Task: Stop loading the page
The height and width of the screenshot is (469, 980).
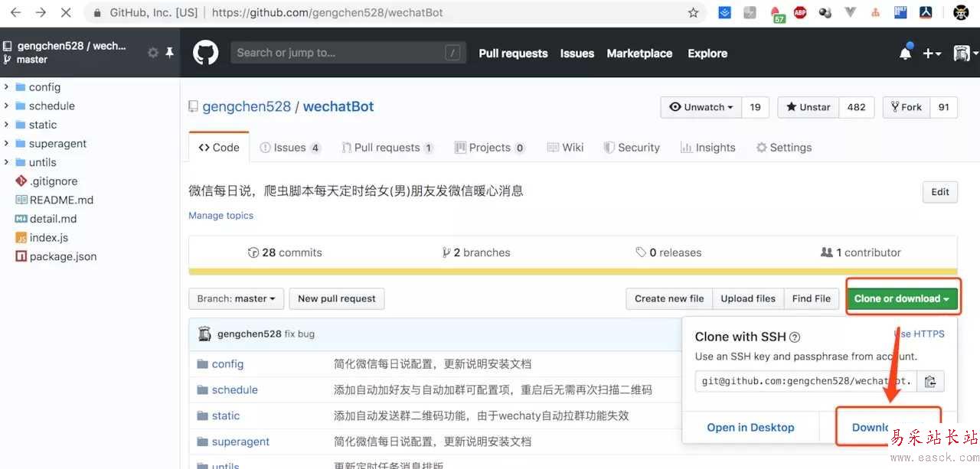Action: (65, 12)
